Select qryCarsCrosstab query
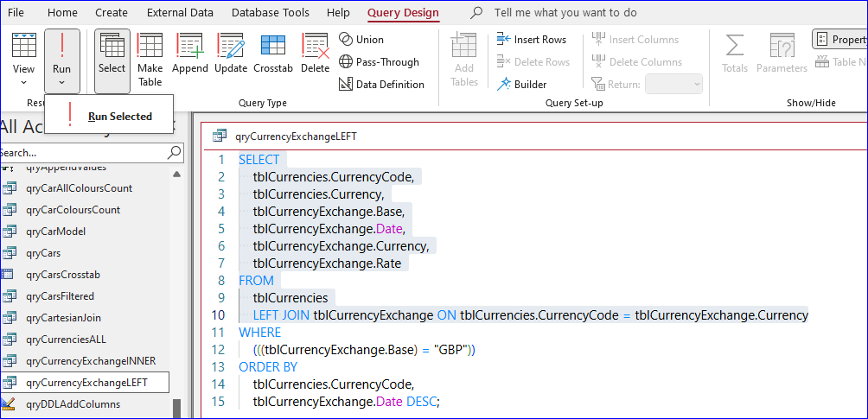The width and height of the screenshot is (868, 419). pos(63,275)
